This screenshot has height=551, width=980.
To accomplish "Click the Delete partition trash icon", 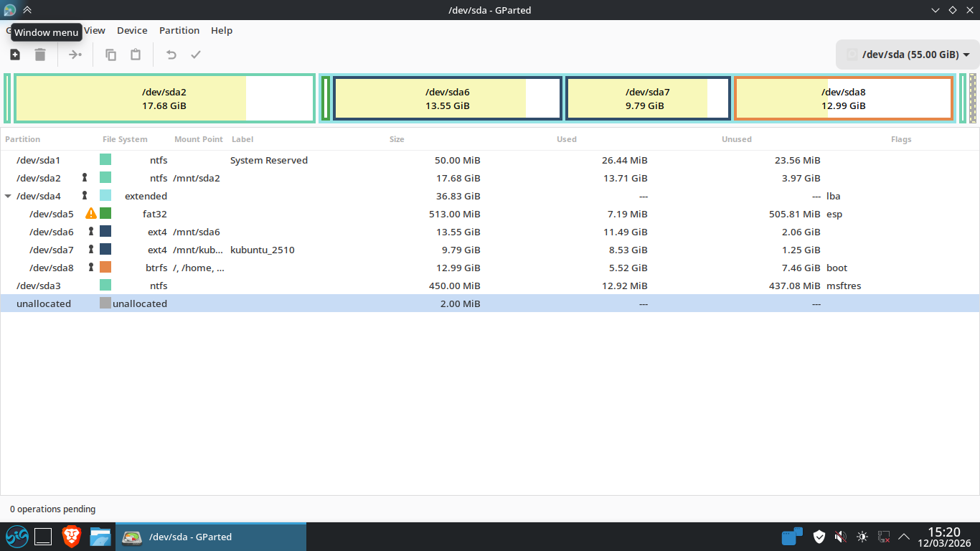I will coord(40,55).
